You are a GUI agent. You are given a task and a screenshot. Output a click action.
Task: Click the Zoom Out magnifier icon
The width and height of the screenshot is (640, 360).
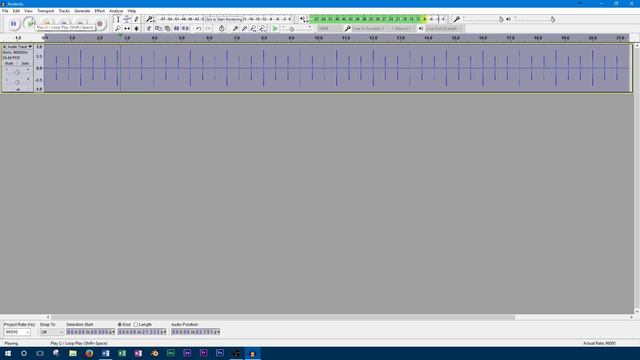[244, 29]
